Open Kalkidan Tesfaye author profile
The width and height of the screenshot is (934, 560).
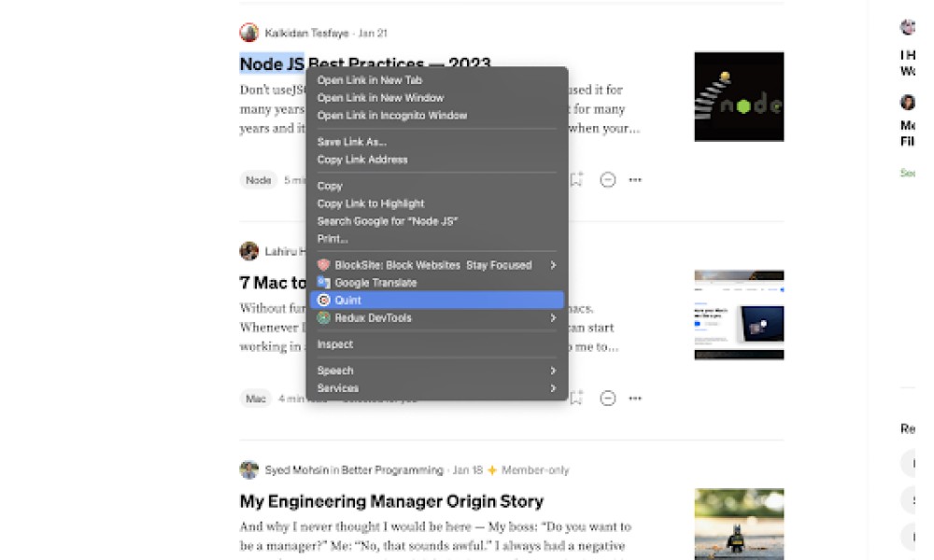pyautogui.click(x=306, y=33)
